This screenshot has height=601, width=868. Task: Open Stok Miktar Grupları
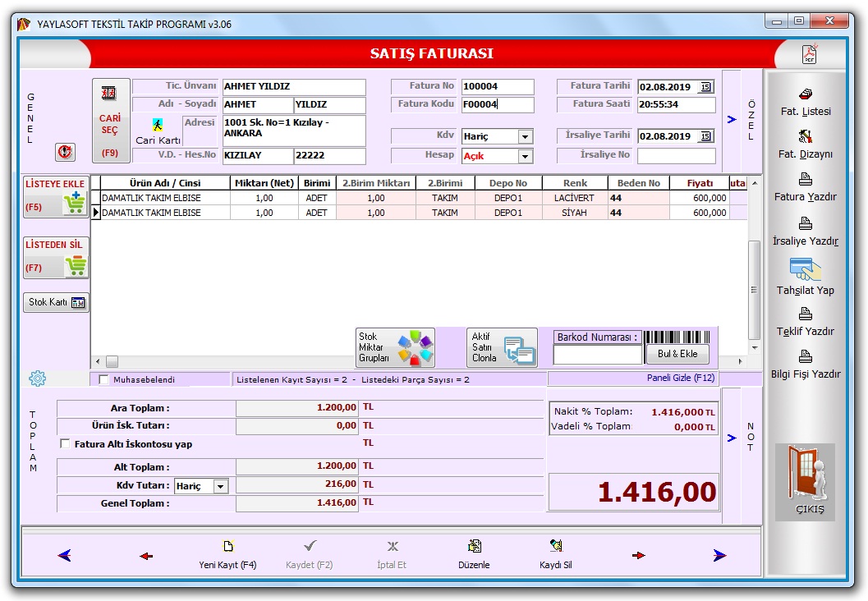[x=395, y=347]
